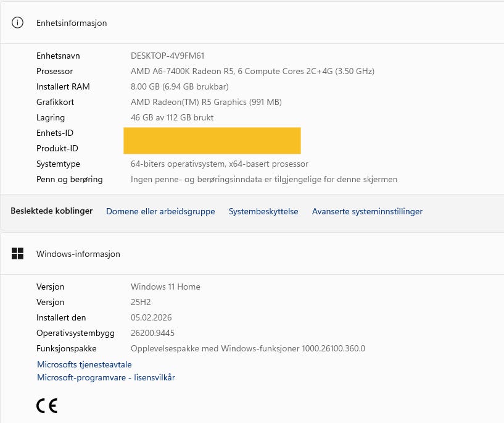Open Domene eller arbeidsgruppe link
Viewport: 504px width, 423px height.
coord(160,211)
